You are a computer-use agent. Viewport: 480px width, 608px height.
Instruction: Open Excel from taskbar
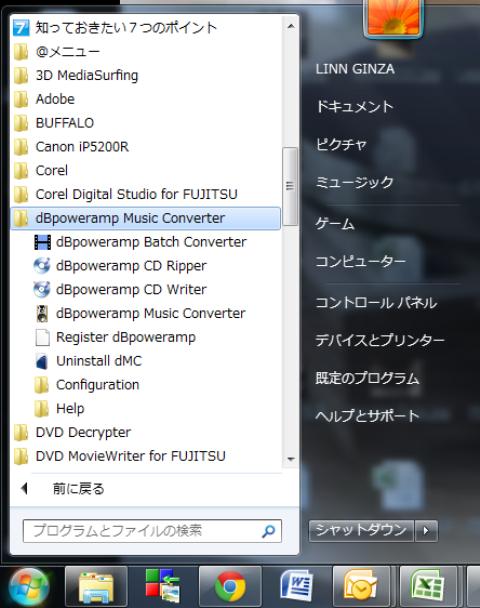427,587
